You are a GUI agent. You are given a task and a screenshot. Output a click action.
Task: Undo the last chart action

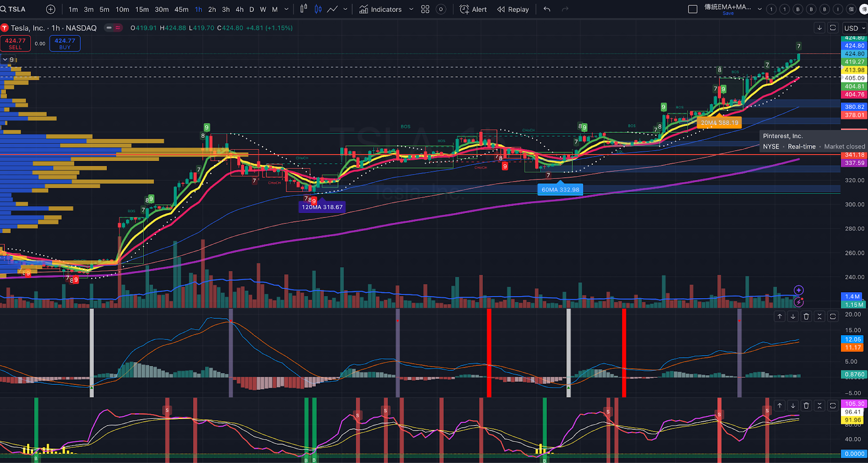[547, 9]
